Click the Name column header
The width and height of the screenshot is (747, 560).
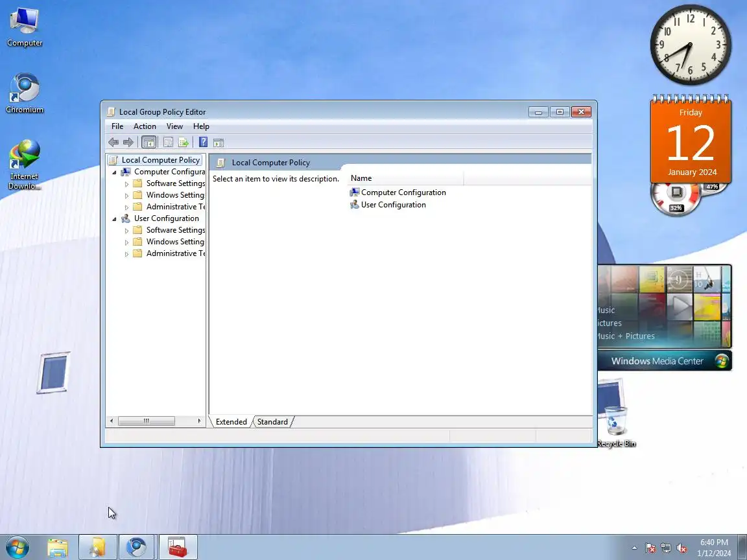click(x=405, y=178)
